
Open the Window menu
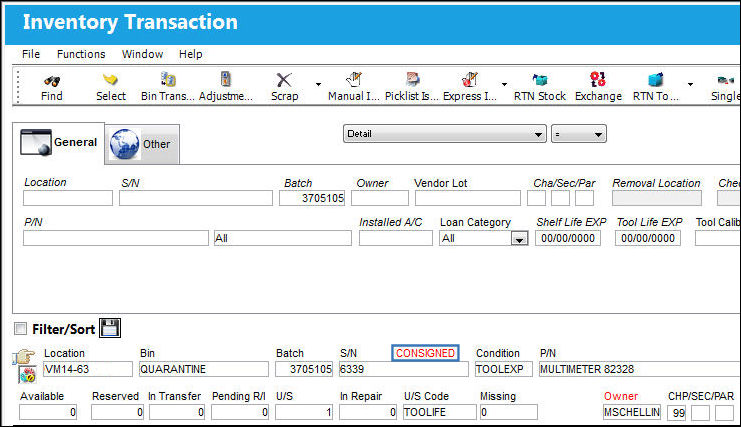coord(142,54)
